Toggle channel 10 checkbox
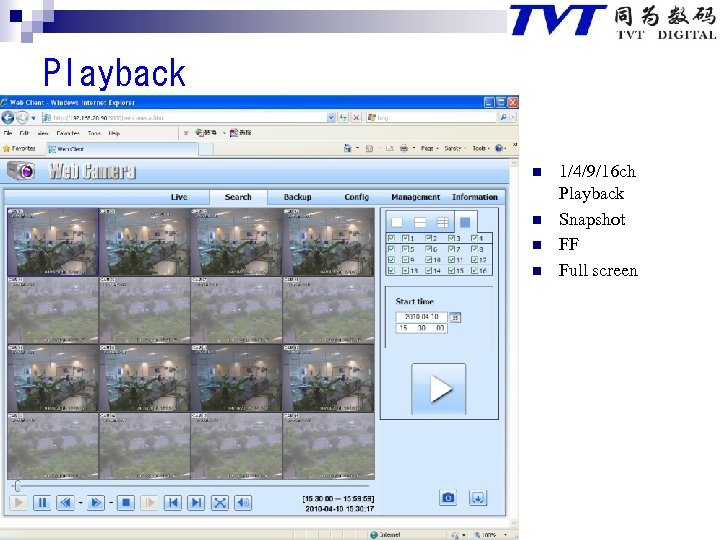 click(428, 259)
